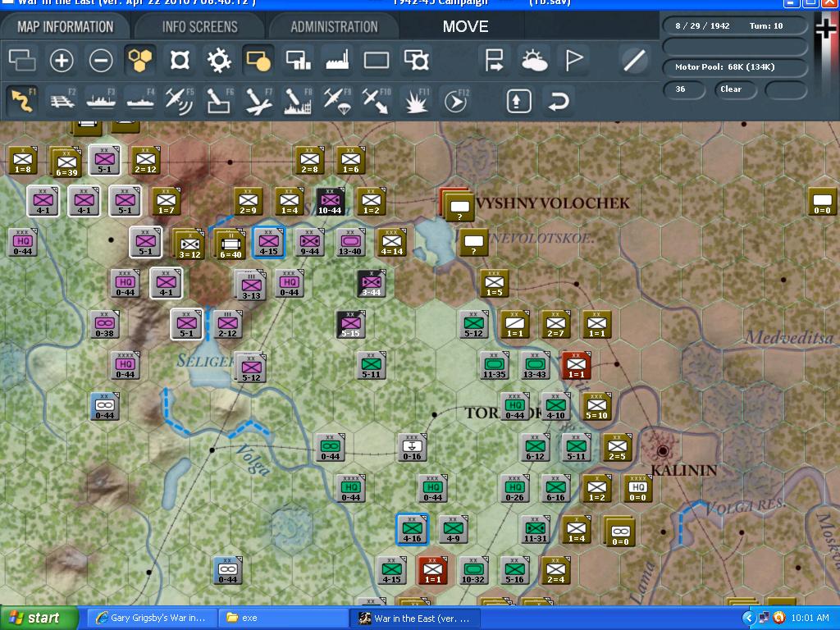
Task: Select the unknown unit at Vyshny Volochek
Action: 459,206
